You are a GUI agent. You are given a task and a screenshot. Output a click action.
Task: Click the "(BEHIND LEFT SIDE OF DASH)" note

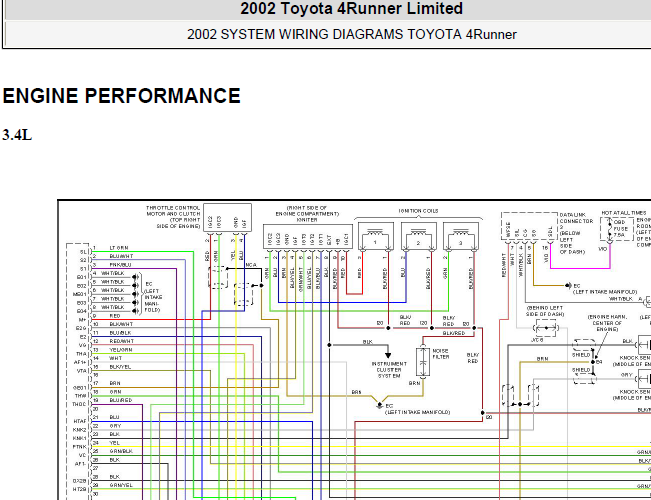pyautogui.click(x=545, y=311)
